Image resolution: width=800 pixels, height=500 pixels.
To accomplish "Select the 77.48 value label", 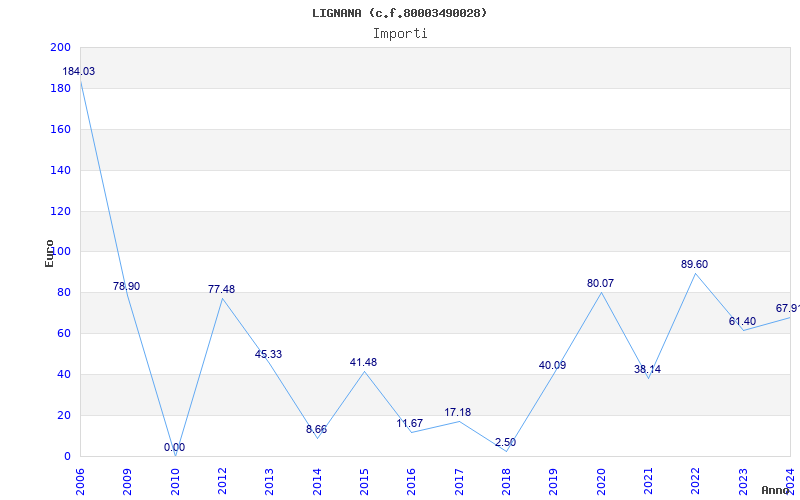I will [221, 289].
